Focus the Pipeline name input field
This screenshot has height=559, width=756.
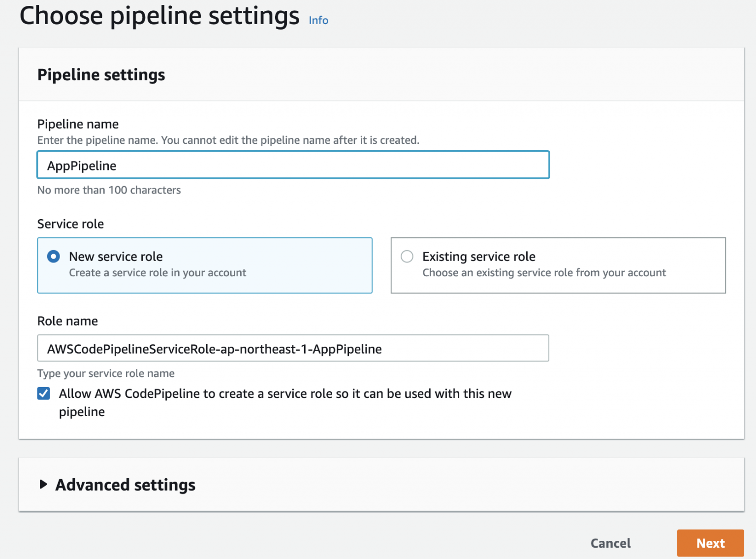pyautogui.click(x=293, y=165)
